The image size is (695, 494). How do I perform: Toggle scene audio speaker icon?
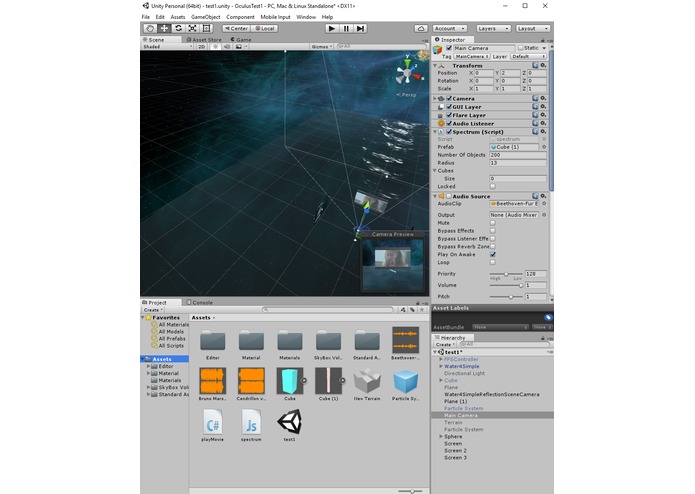point(226,46)
